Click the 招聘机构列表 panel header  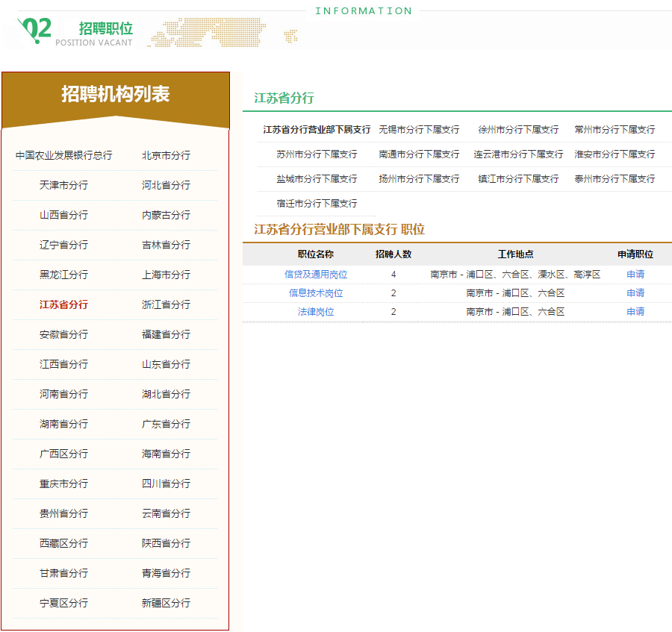pyautogui.click(x=116, y=94)
